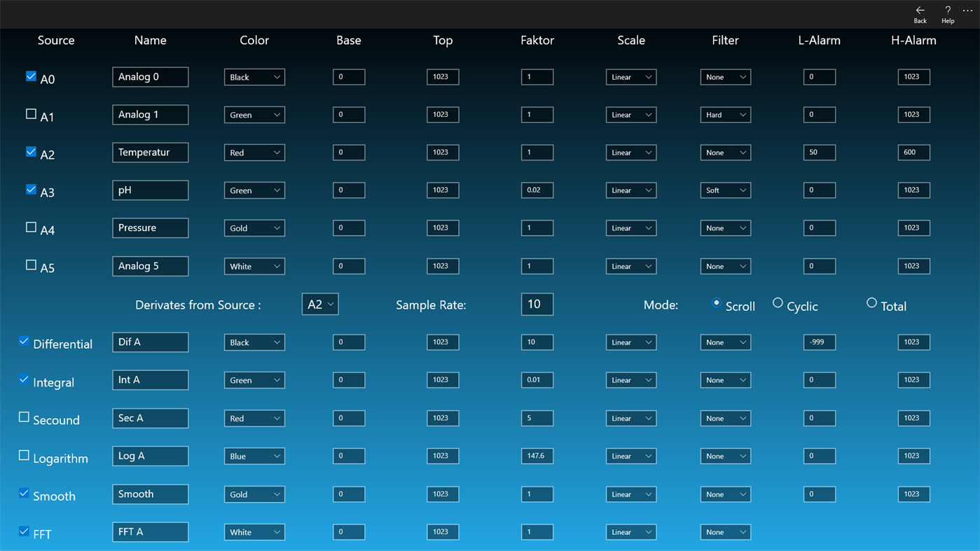Open the A1 Filter dropdown showing Hard
This screenshot has width=980, height=551.
[726, 115]
